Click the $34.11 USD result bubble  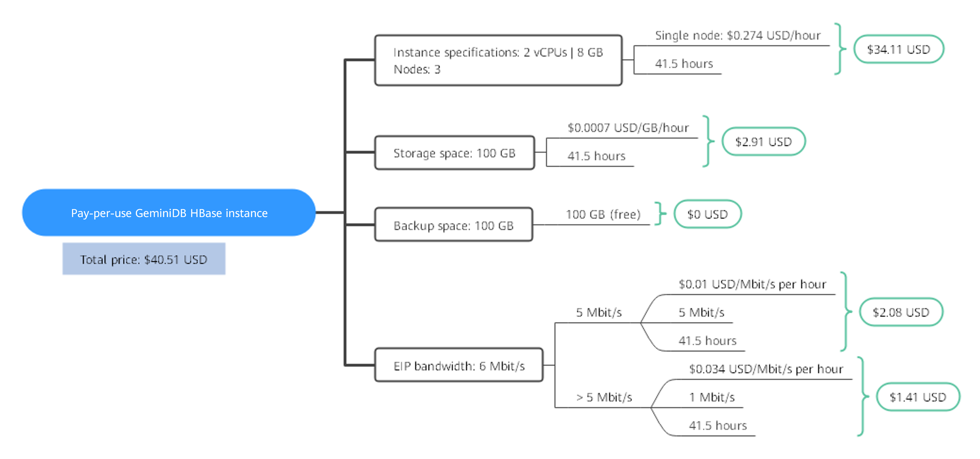(899, 49)
